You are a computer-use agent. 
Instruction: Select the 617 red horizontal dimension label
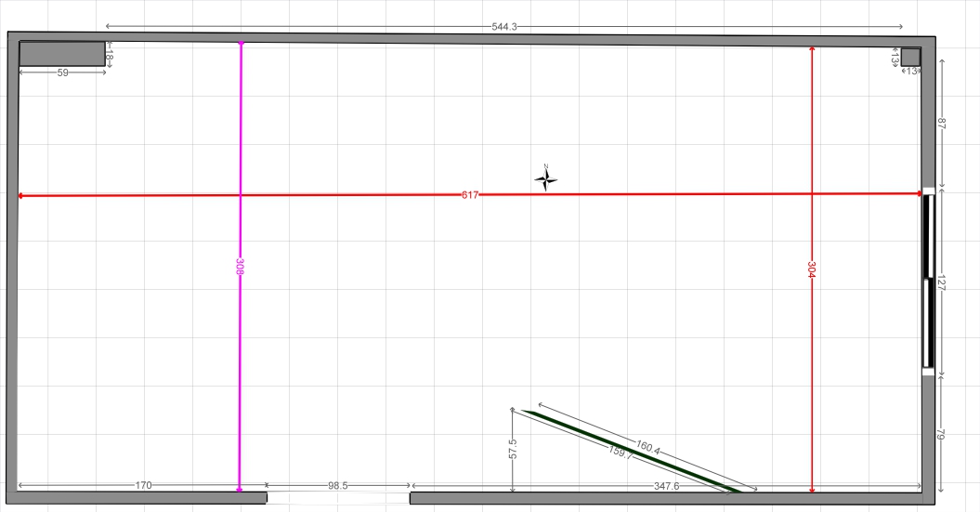coord(470,195)
